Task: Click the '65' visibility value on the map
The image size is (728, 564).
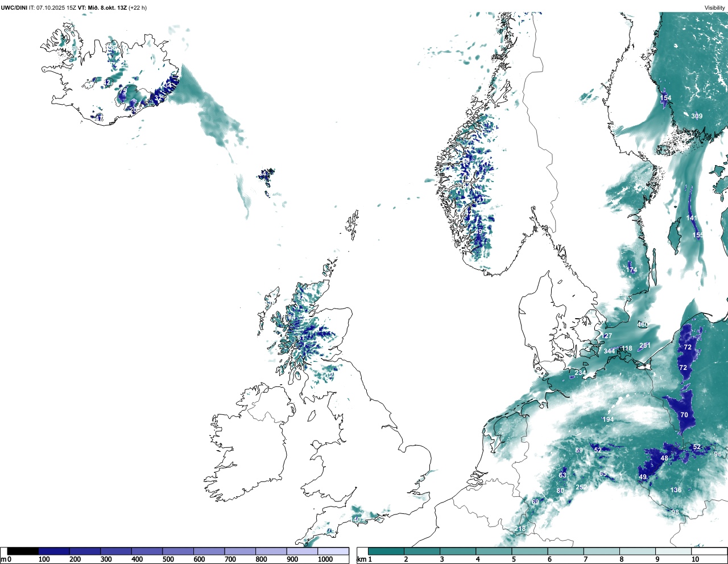Action: click(x=603, y=474)
